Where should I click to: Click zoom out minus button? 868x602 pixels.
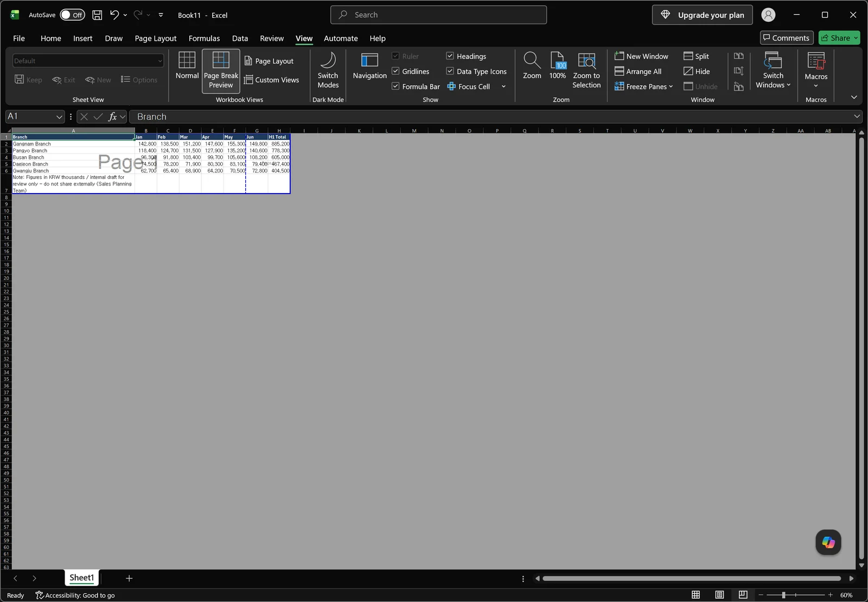[761, 595]
